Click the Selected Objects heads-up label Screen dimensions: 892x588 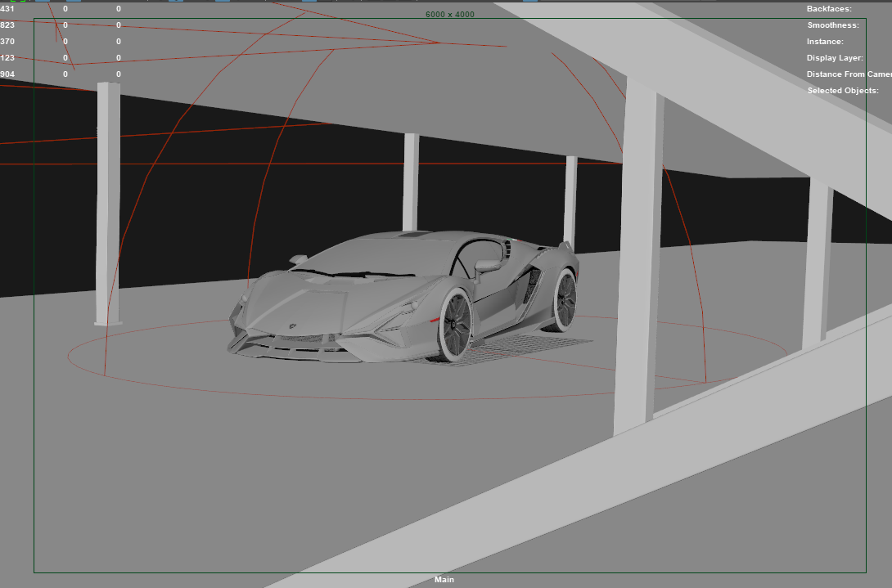pyautogui.click(x=843, y=91)
